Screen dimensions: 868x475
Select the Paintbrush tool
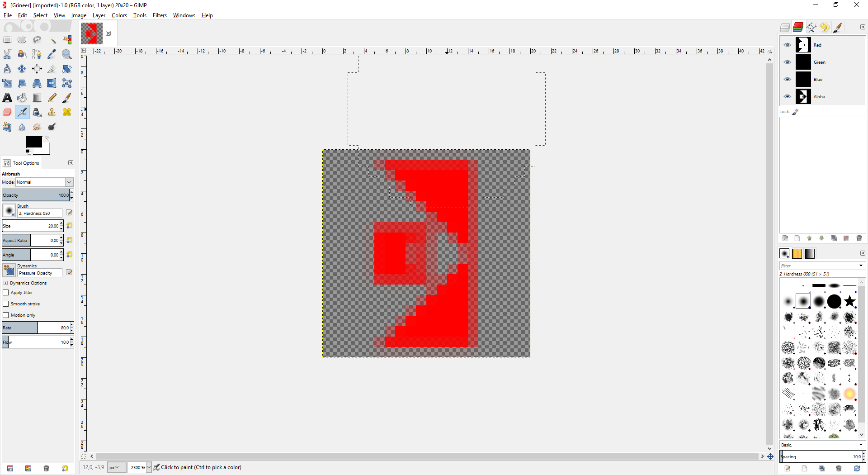pos(67,98)
